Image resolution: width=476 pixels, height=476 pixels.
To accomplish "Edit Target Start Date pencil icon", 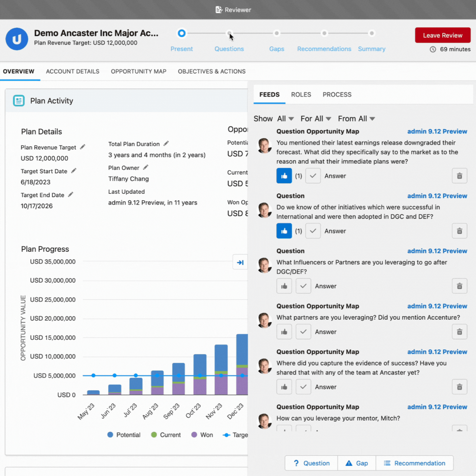I will pyautogui.click(x=74, y=171).
